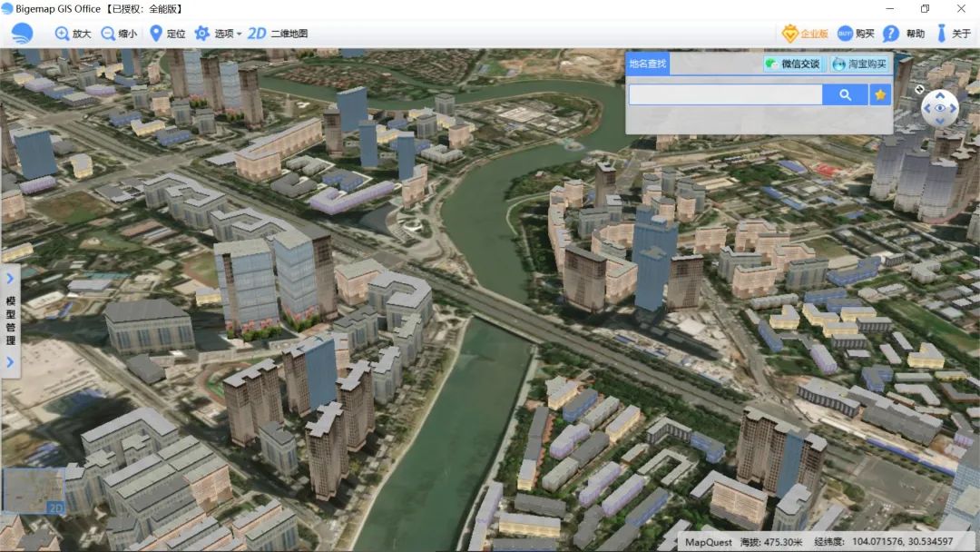Zoom out with the 缩小 magnifier
The image size is (980, 552).
(108, 33)
